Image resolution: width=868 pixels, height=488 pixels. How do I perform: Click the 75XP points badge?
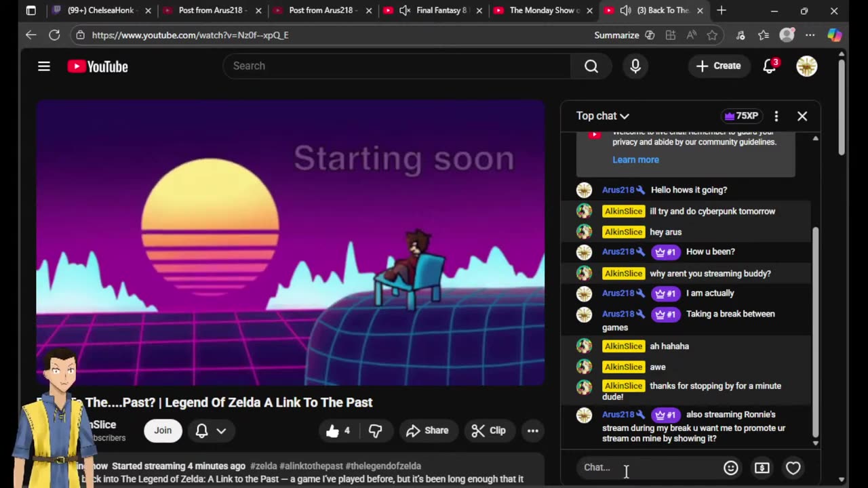coord(741,116)
